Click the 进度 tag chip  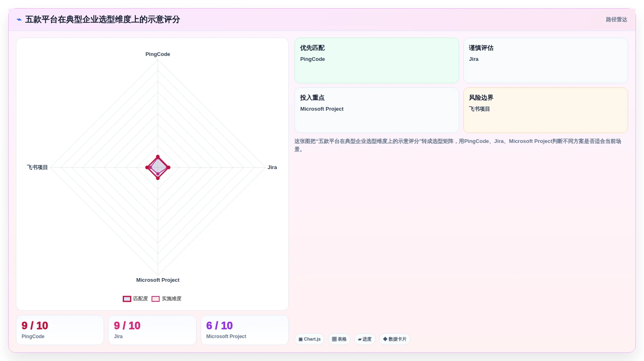[x=365, y=339]
